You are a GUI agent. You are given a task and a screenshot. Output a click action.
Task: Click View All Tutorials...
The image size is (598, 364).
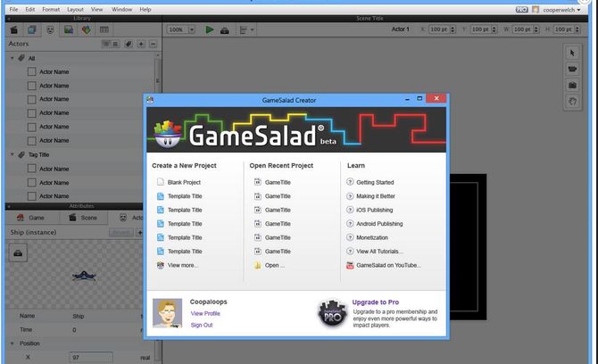pos(379,252)
